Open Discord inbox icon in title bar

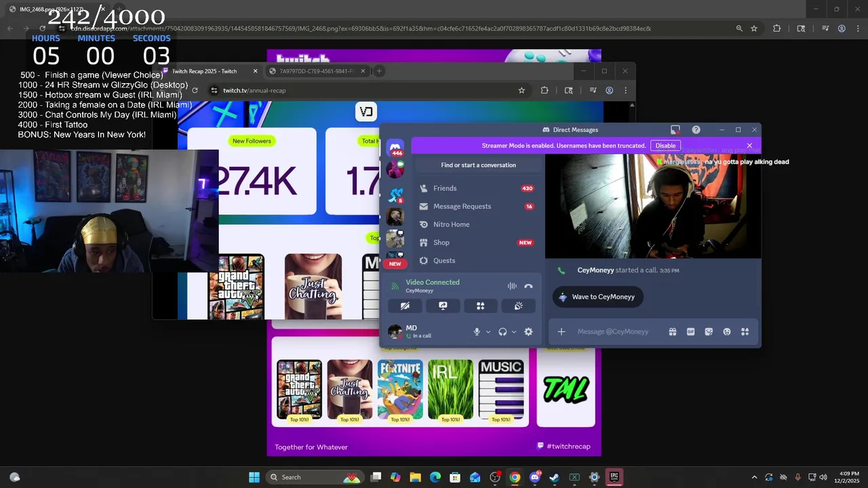(675, 129)
